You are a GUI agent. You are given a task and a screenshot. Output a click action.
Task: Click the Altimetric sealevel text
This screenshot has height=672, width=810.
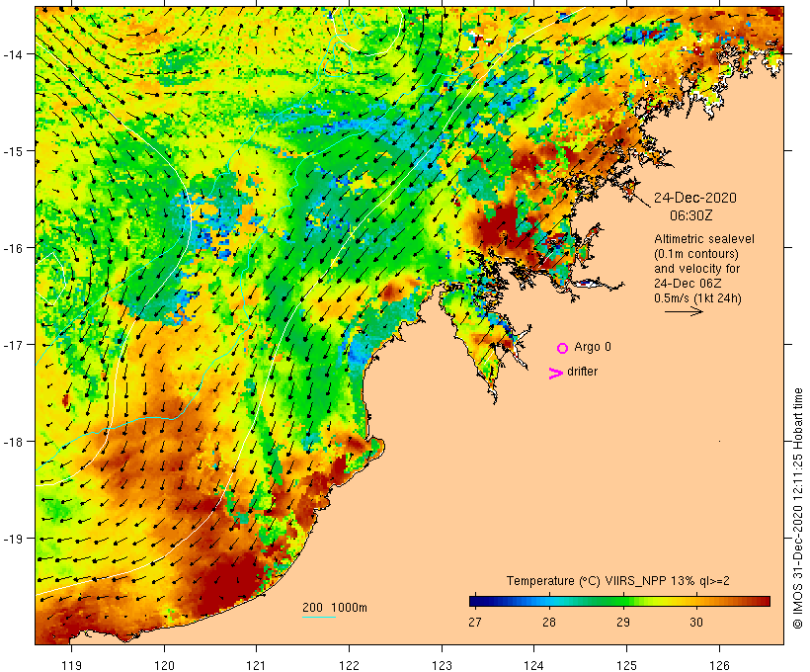[703, 239]
